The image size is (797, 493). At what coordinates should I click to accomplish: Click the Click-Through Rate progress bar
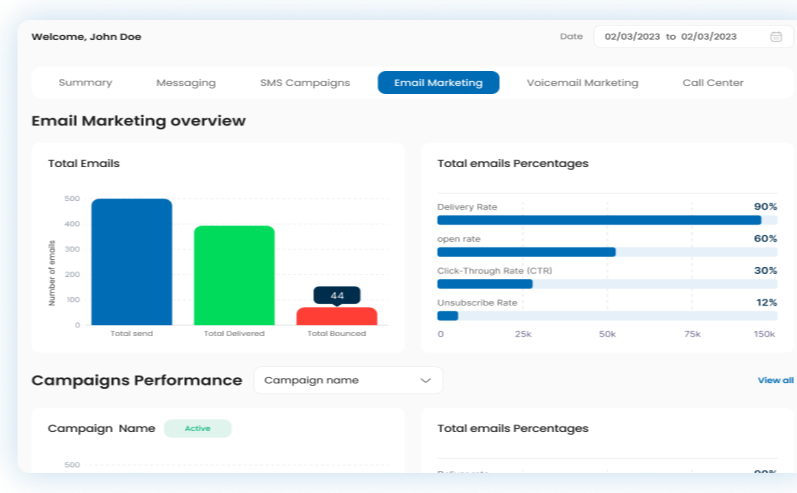[x=606, y=284]
